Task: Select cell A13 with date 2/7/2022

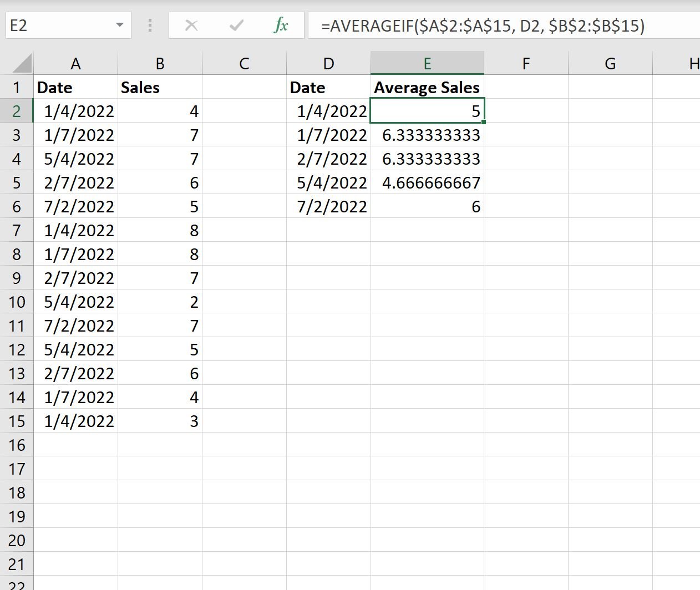Action: [x=75, y=373]
